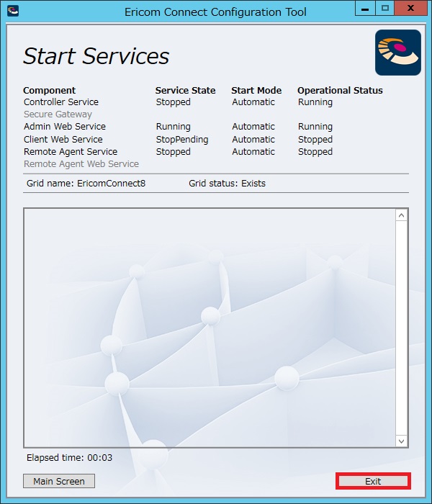The width and height of the screenshot is (432, 504).
Task: Click the Service State column header
Action: tap(185, 90)
